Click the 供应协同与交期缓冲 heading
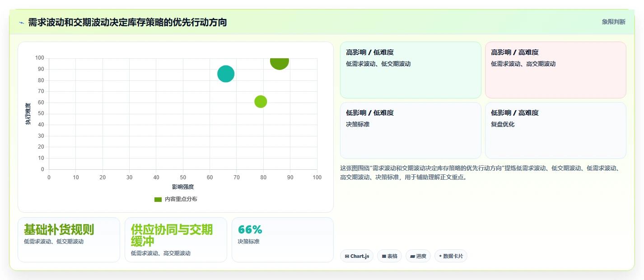This screenshot has height=280, width=644. click(172, 235)
